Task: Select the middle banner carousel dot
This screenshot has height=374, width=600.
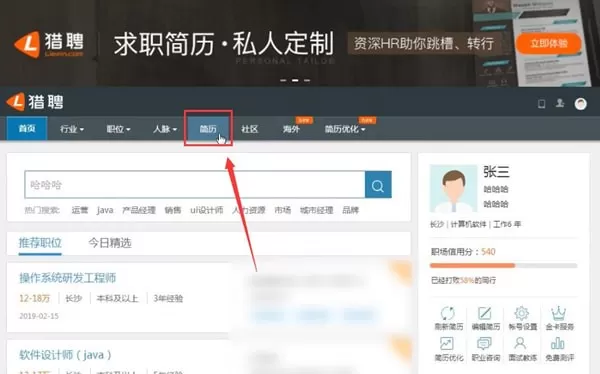Action: tap(295, 80)
